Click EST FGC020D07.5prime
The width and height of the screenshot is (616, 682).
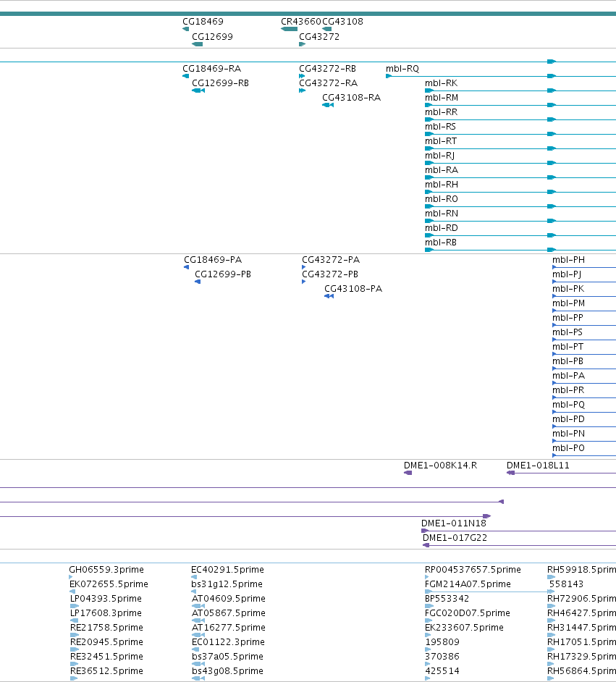pos(468,613)
